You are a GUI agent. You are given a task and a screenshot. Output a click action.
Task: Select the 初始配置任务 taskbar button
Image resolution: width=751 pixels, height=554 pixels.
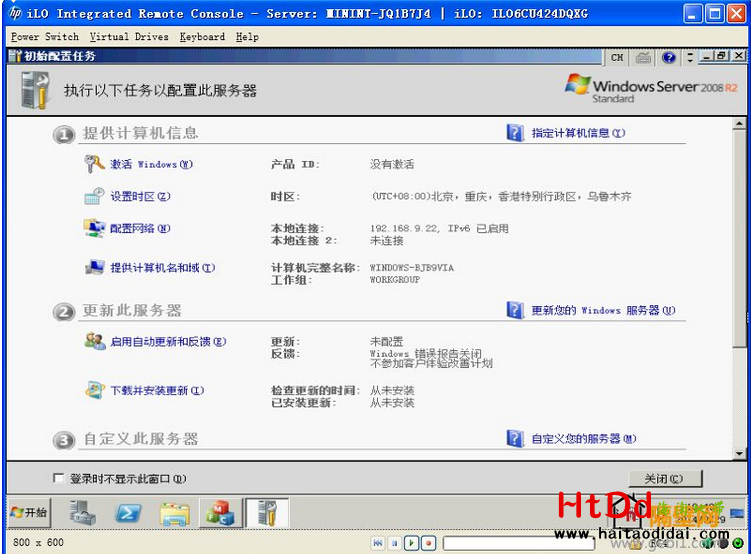(x=267, y=512)
